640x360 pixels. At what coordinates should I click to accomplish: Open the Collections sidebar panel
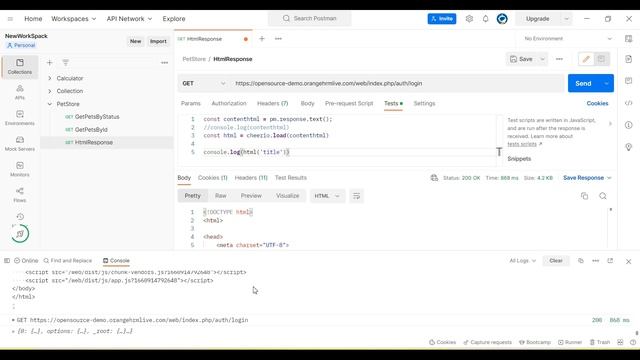[20, 67]
